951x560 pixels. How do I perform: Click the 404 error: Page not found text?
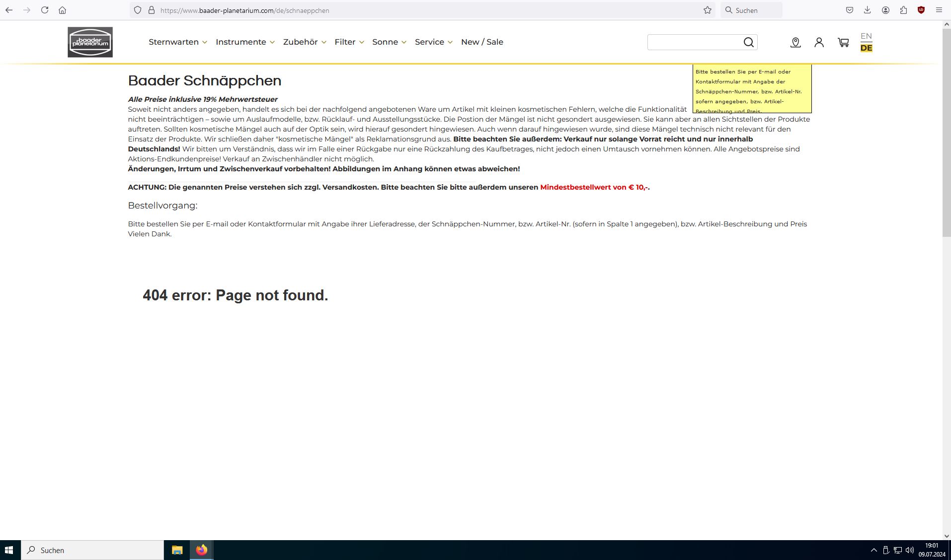(x=236, y=295)
